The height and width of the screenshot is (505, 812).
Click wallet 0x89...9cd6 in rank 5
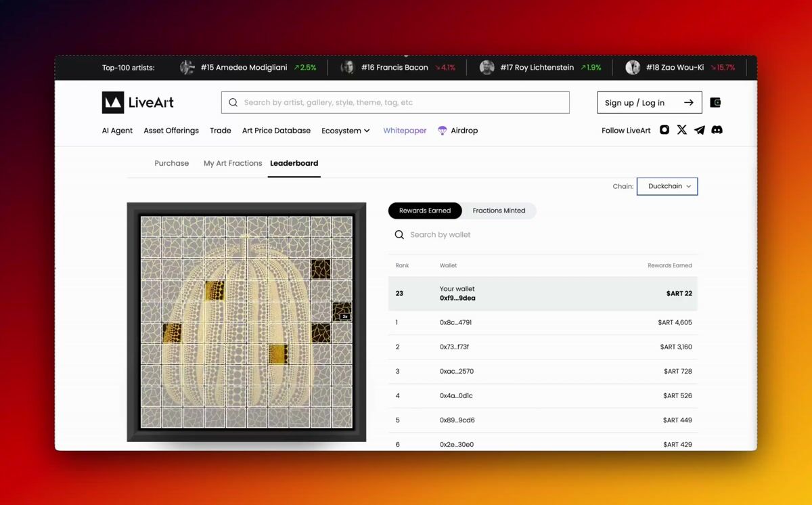[x=457, y=420]
